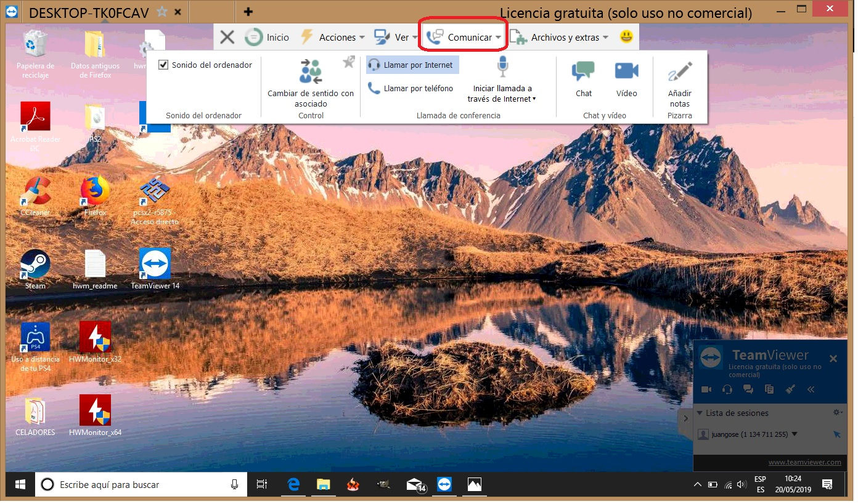
Task: Click the search box microphone icon
Action: (234, 485)
